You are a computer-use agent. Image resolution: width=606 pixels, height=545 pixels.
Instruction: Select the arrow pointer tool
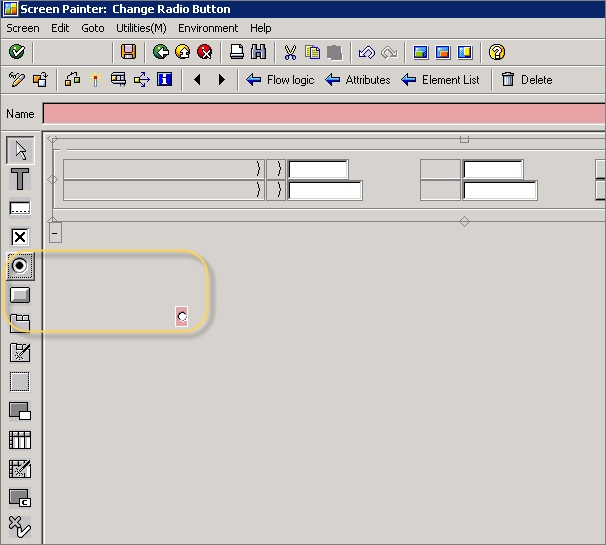coord(20,150)
